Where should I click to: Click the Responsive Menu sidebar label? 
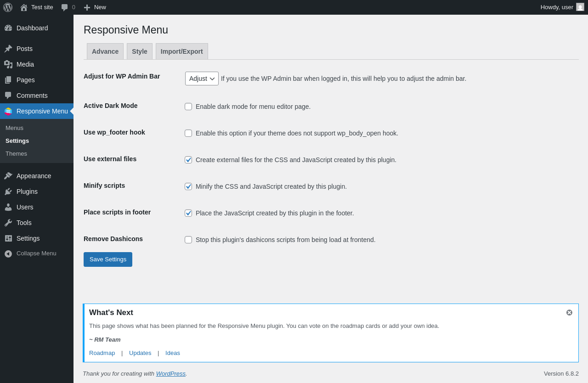click(x=42, y=111)
